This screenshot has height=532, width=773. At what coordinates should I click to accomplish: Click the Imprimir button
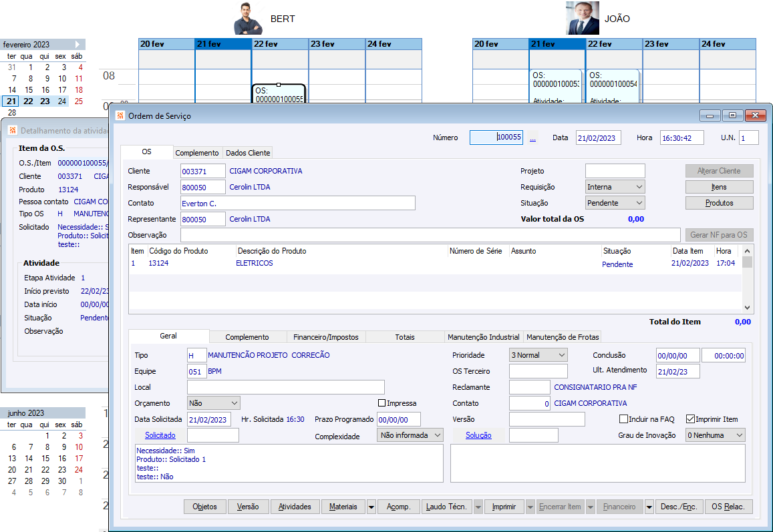tap(504, 507)
